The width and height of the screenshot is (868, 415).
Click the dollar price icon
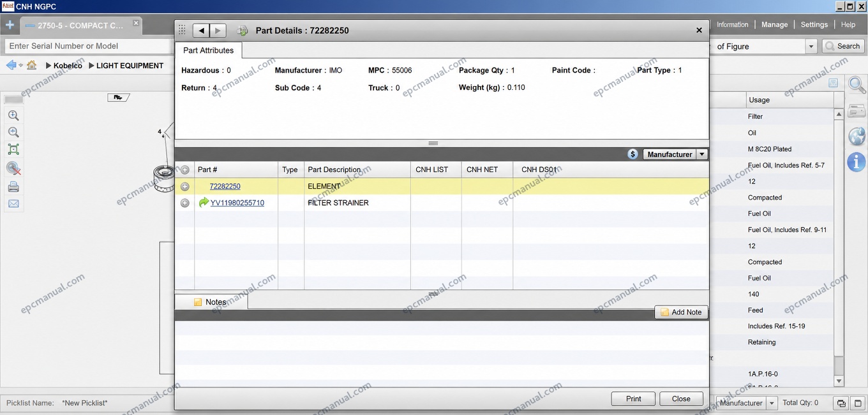click(632, 154)
